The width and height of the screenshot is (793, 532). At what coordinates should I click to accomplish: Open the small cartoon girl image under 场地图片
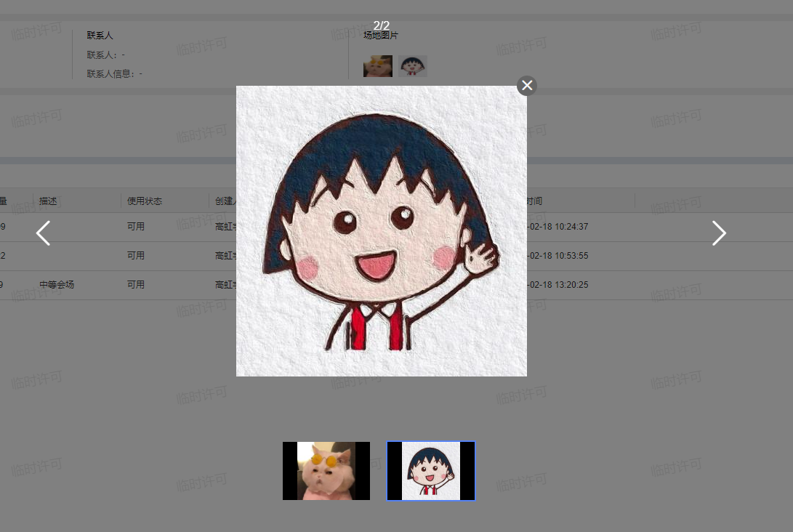412,66
